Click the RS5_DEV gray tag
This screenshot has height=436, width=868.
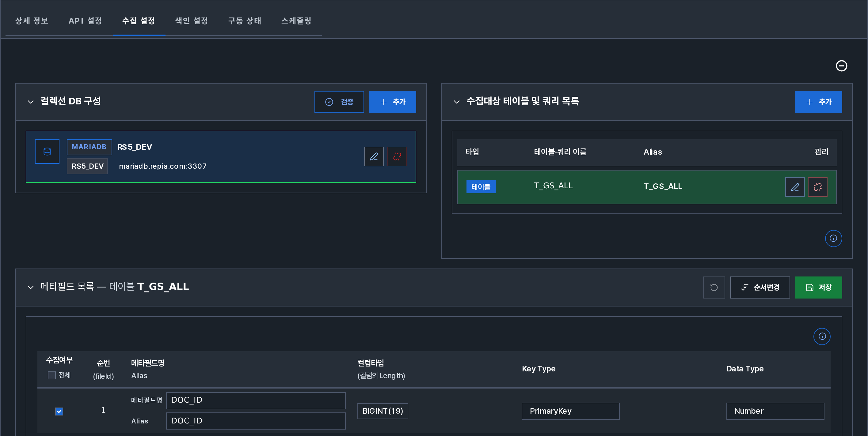click(x=87, y=166)
